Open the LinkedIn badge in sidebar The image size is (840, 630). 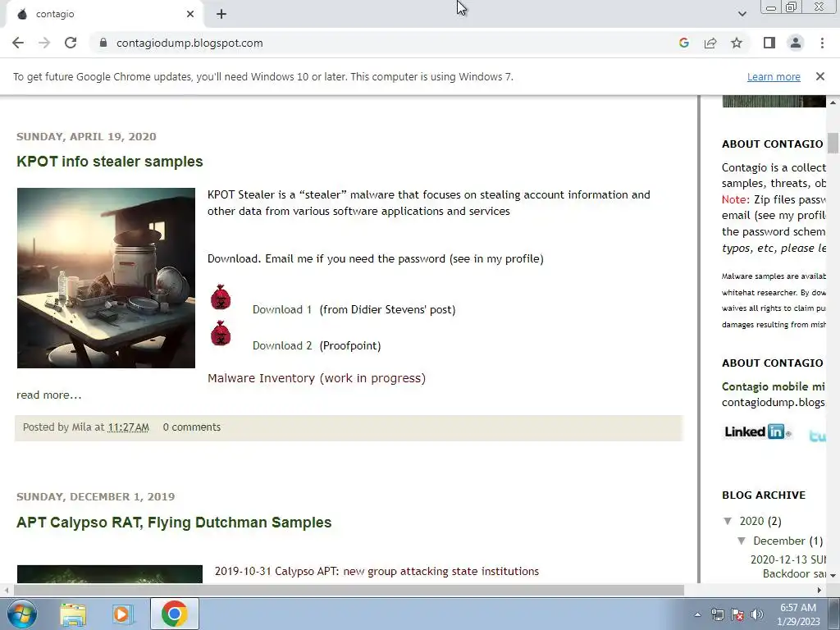(757, 431)
